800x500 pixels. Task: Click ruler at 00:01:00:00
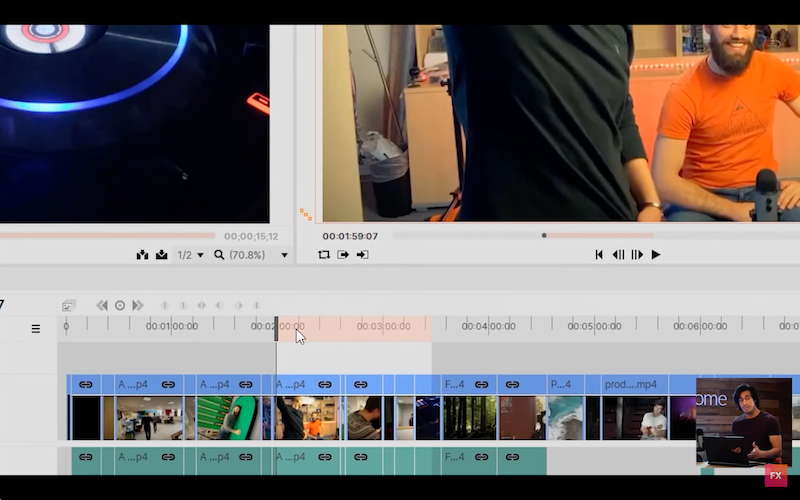[x=172, y=327]
